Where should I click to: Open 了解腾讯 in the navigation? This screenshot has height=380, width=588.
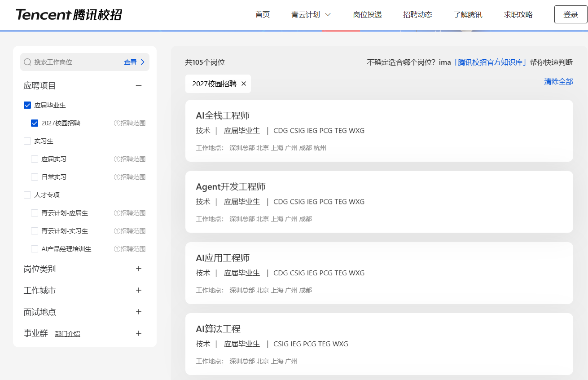(468, 15)
